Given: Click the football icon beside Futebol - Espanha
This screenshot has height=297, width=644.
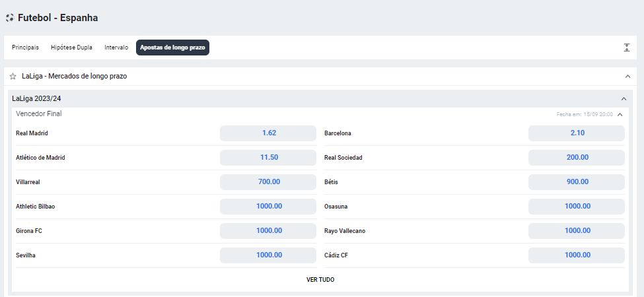Looking at the screenshot, I should point(10,18).
